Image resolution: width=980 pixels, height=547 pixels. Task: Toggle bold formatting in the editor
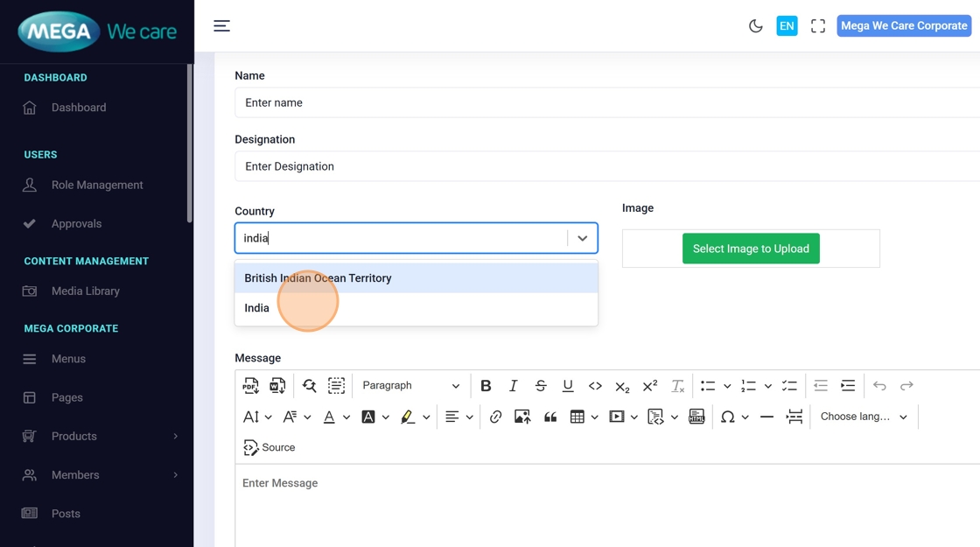[486, 386]
